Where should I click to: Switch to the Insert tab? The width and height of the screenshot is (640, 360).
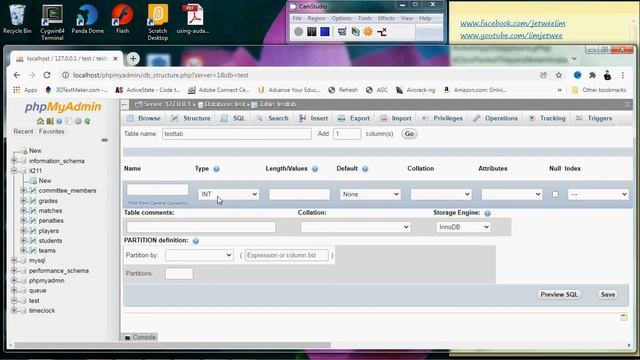pyautogui.click(x=313, y=118)
